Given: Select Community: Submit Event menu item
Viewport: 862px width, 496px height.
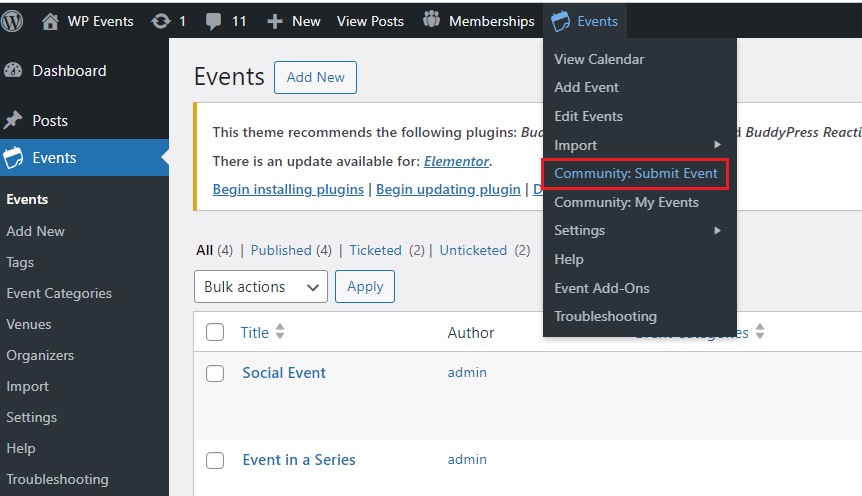Looking at the screenshot, I should (636, 174).
